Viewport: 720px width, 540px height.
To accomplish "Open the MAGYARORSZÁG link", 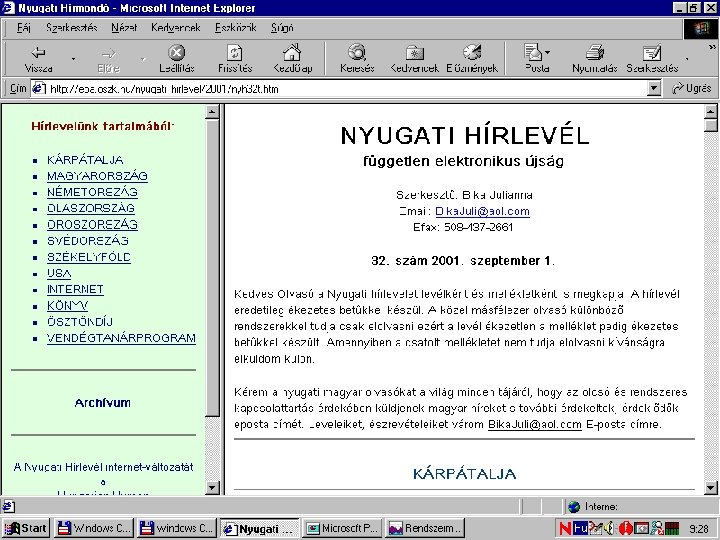I will click(97, 176).
